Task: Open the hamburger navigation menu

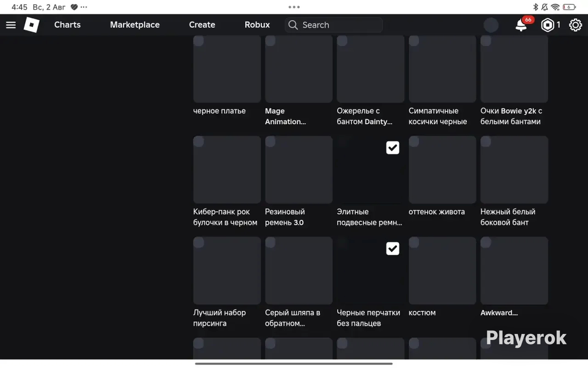Action: point(11,25)
